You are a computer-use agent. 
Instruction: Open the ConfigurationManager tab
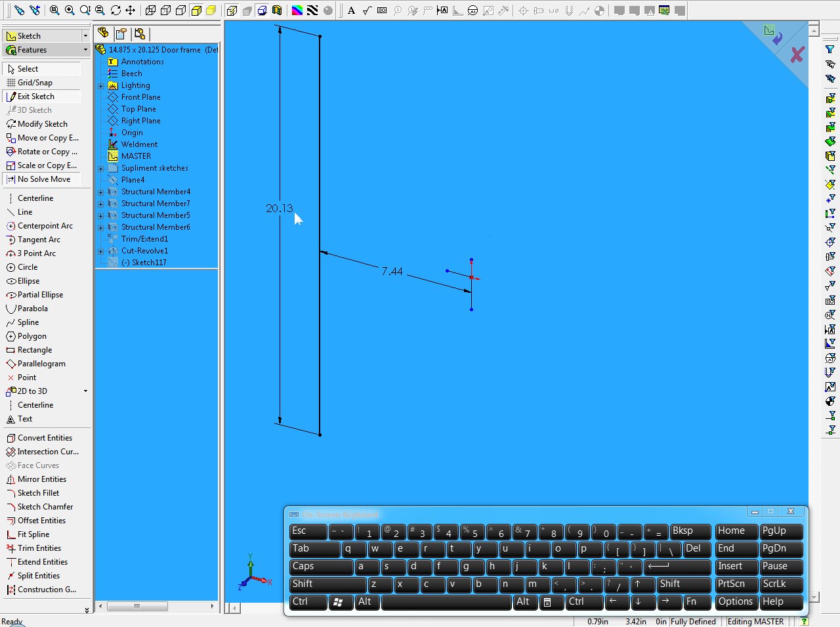[139, 34]
